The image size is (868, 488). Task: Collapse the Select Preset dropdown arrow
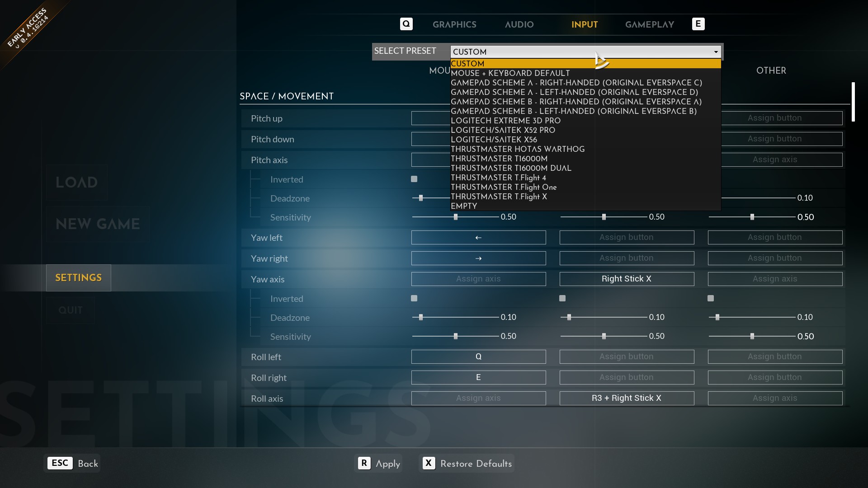[x=716, y=52]
